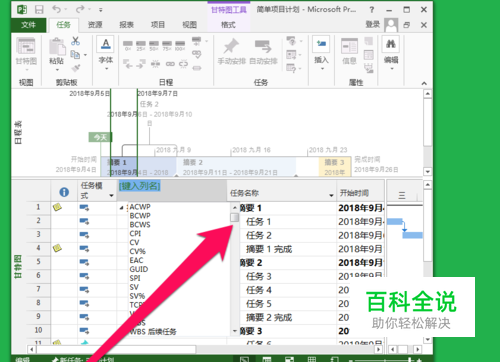Expand the 编辑 editing dropdown
The height and width of the screenshot is (362, 500).
(392, 69)
